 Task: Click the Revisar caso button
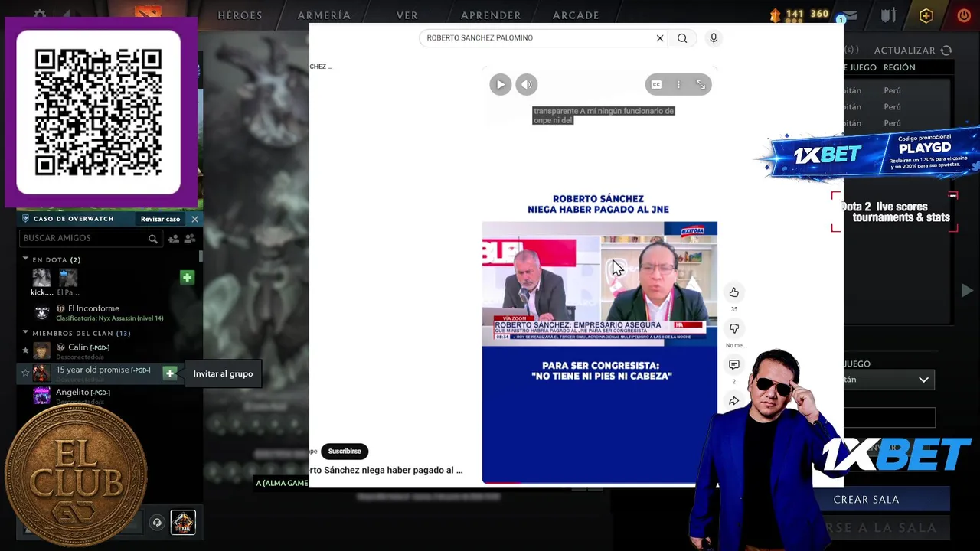point(160,219)
